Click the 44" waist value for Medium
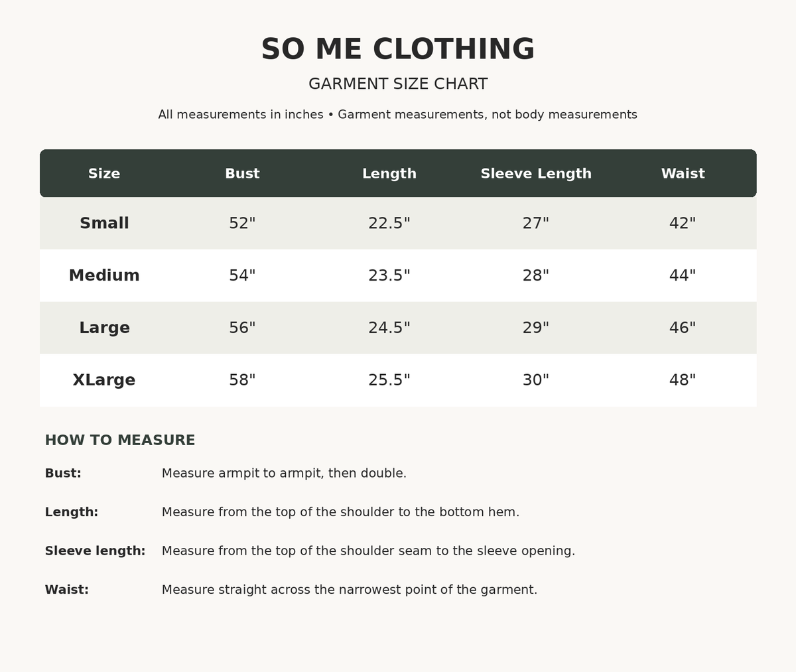This screenshot has height=672, width=796. click(683, 275)
